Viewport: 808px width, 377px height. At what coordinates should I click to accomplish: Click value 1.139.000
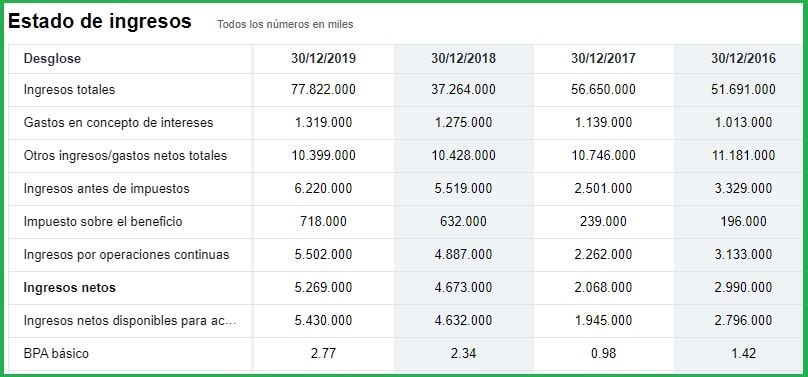point(603,123)
